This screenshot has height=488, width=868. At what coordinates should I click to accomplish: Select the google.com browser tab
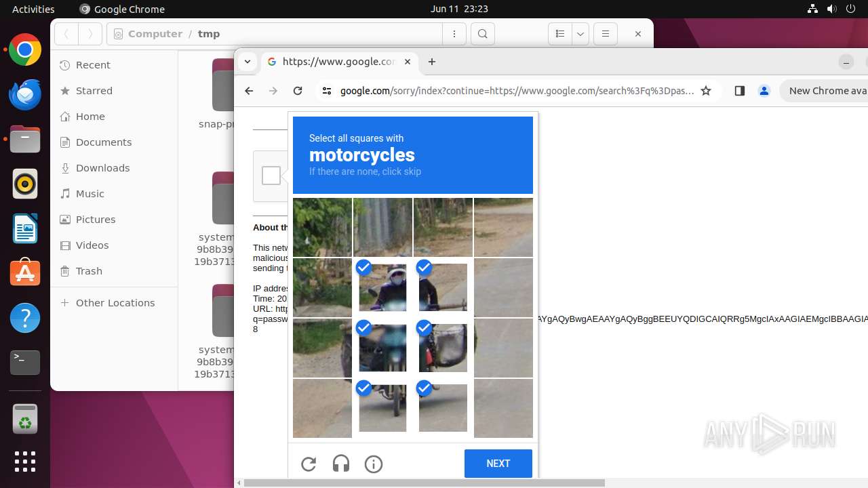[x=339, y=62]
